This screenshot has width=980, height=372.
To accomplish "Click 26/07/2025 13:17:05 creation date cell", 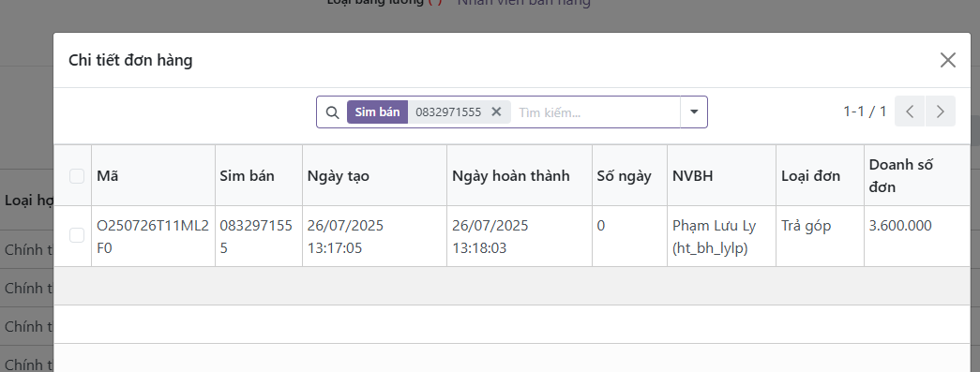I will pyautogui.click(x=374, y=236).
